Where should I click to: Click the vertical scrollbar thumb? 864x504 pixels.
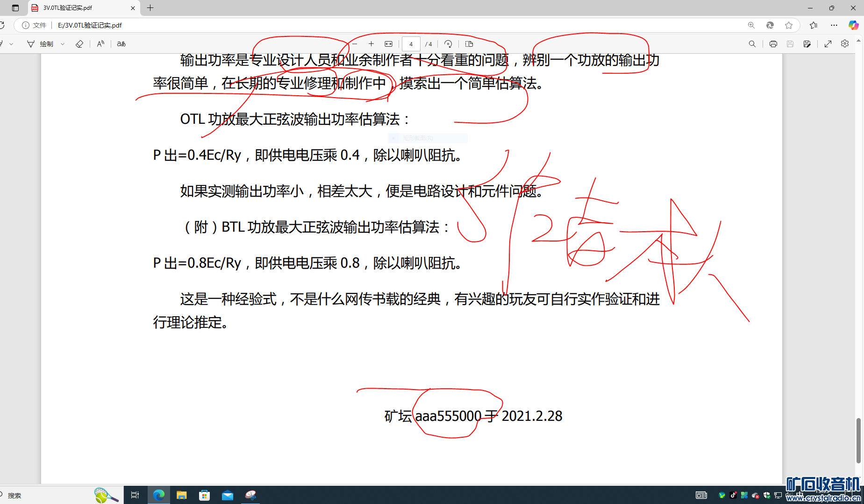coord(858,440)
